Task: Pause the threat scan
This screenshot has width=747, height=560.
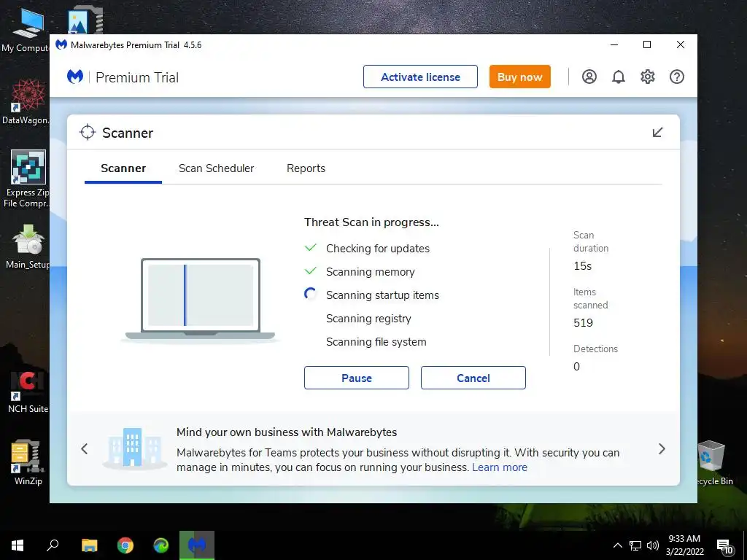Action: pyautogui.click(x=356, y=378)
